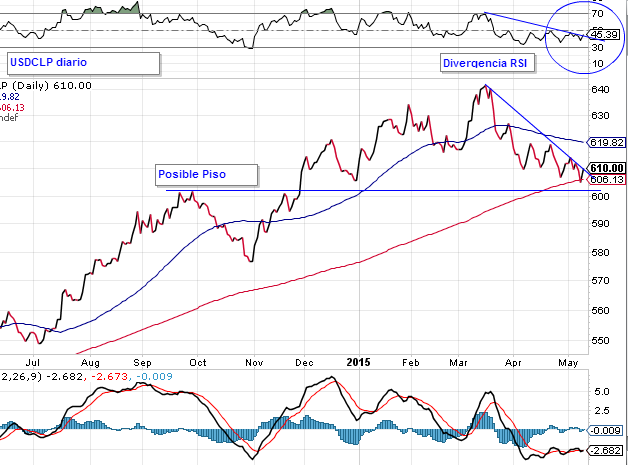Click the -0.009 MACD histogram value tag
Viewport: 628px width, 465px height.
tap(606, 431)
